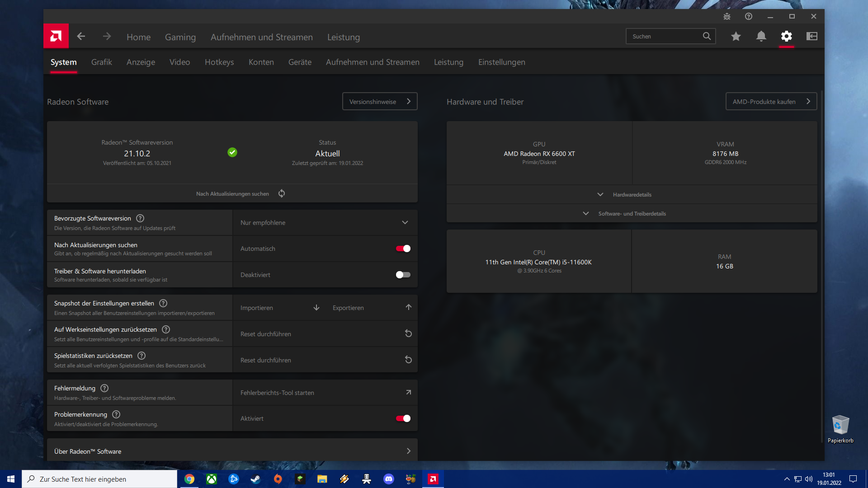Go back using the left arrow
868x488 pixels.
click(81, 36)
